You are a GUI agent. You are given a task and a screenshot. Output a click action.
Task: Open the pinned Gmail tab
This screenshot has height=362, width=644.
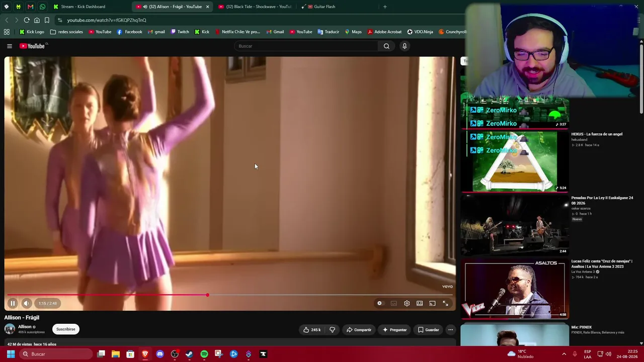pos(30,7)
